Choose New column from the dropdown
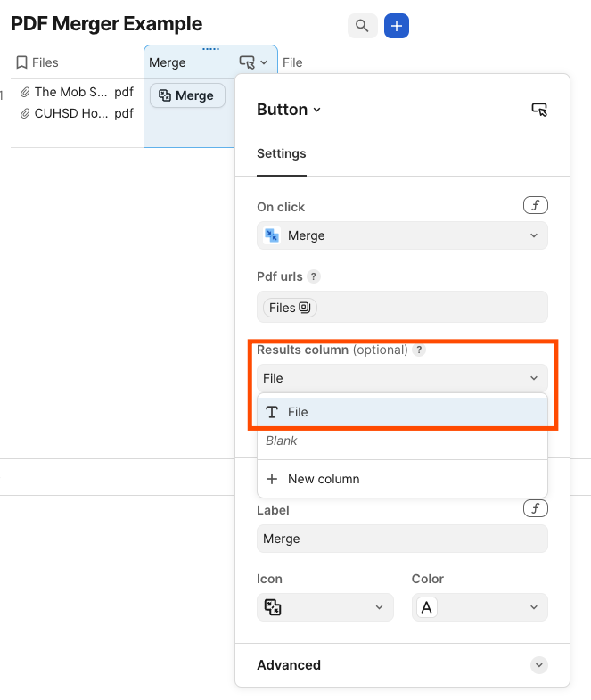Image resolution: width=591 pixels, height=700 pixels. (323, 479)
